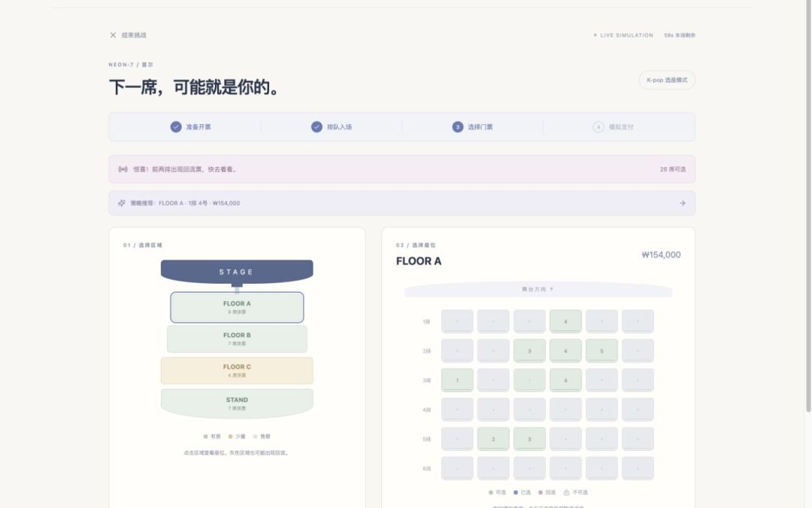Click the X icon beside 结束挑战
Image resolution: width=812 pixels, height=508 pixels.
(113, 35)
